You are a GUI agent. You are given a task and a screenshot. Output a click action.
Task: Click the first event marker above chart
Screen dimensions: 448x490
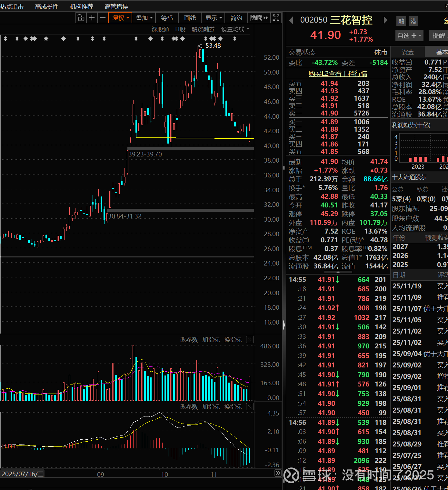coord(5,39)
